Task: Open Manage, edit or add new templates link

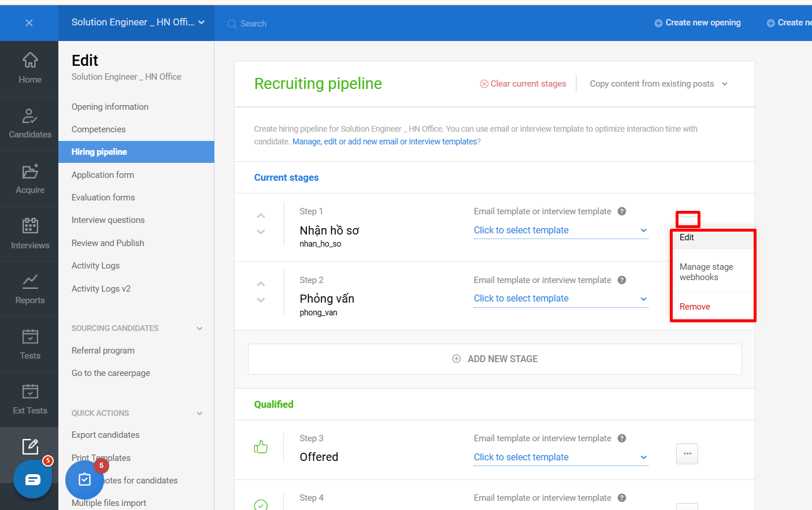Action: click(x=385, y=142)
